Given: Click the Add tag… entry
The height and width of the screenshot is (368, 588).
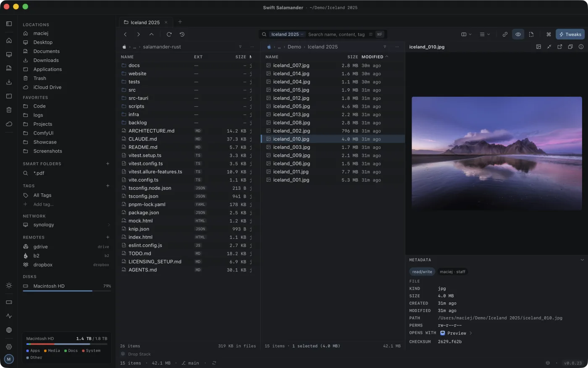Looking at the screenshot, I should (x=67, y=204).
